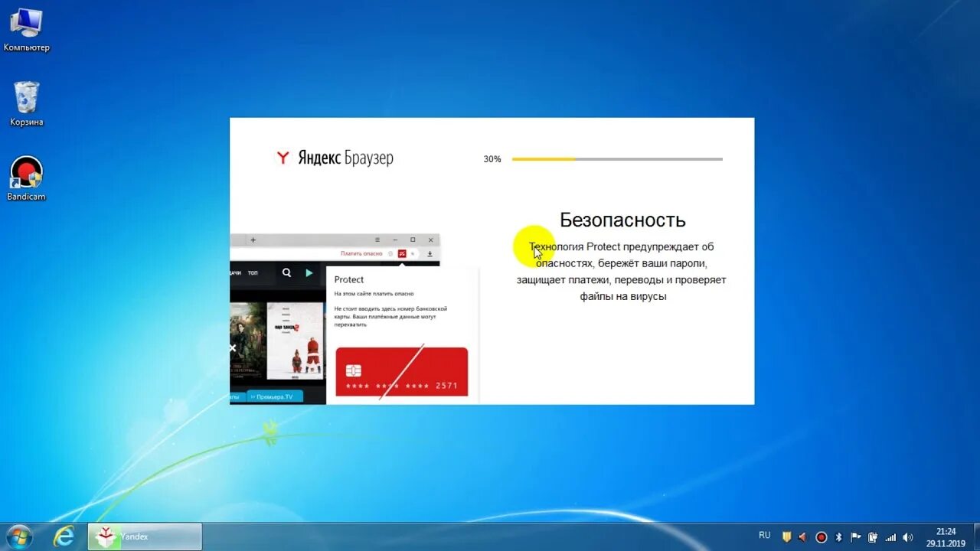The width and height of the screenshot is (980, 551).
Task: Click the red record tray icon
Action: click(x=821, y=537)
